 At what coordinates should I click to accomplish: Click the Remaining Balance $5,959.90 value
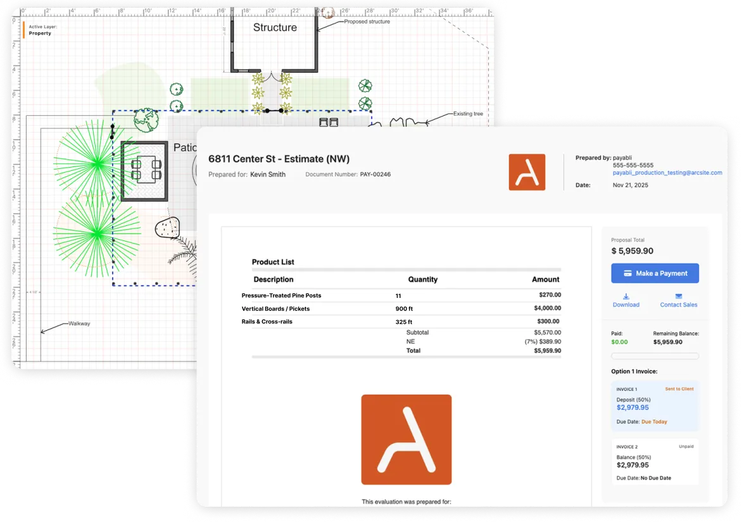coord(668,342)
